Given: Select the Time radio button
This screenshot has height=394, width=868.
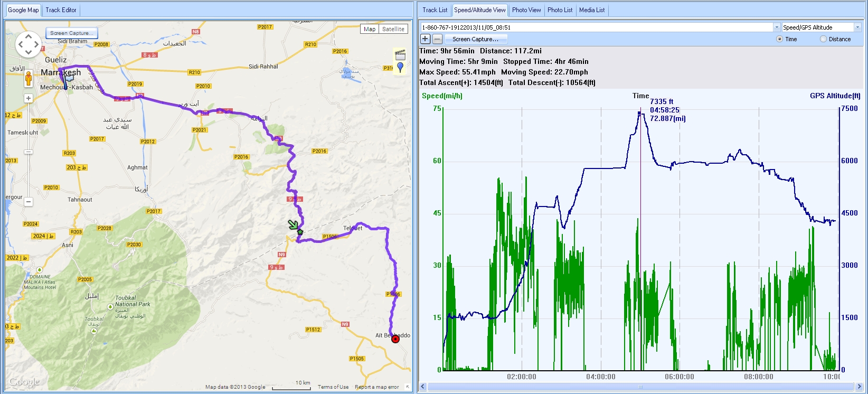Looking at the screenshot, I should [779, 39].
